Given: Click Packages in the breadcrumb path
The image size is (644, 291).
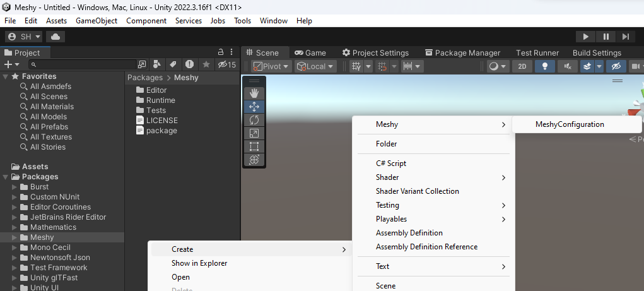Looking at the screenshot, I should coord(145,78).
